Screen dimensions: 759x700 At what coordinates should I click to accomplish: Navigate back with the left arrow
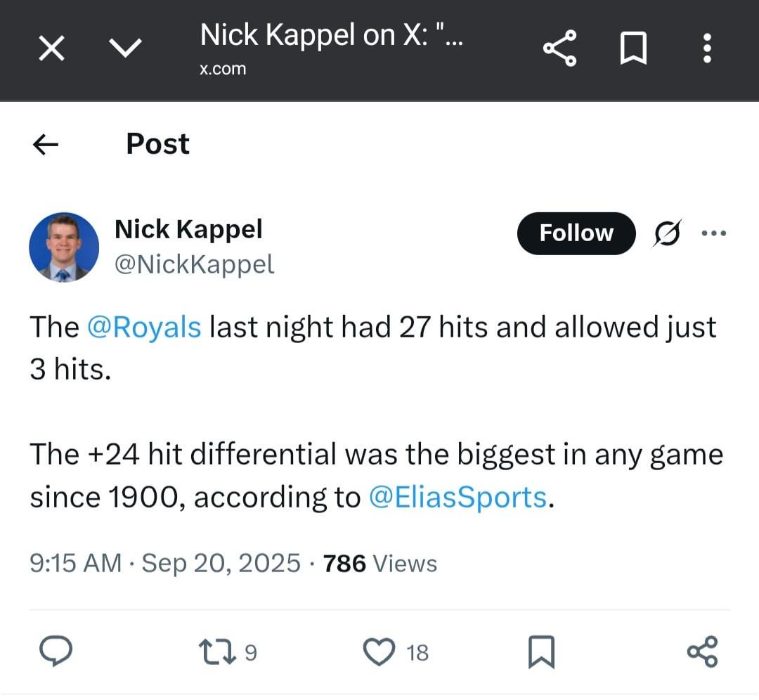[45, 144]
